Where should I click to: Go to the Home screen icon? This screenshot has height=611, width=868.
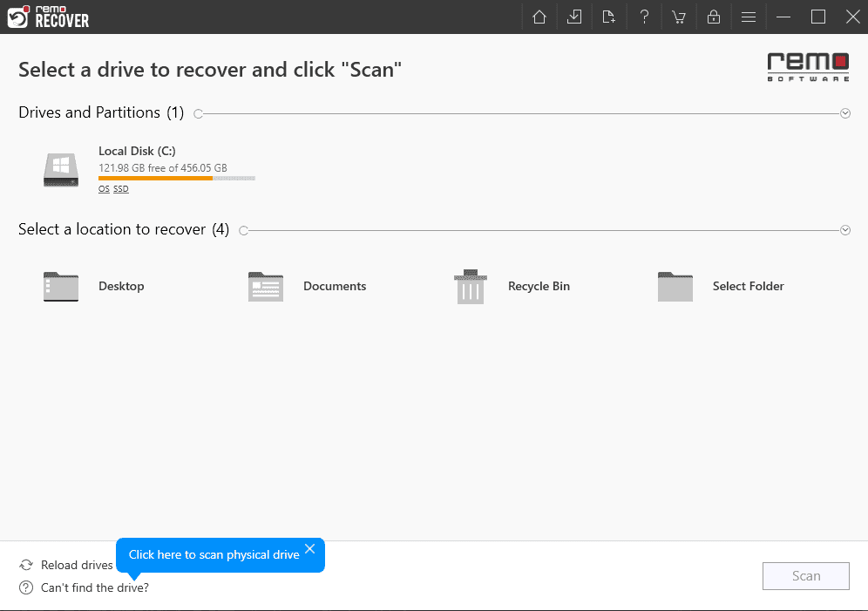coord(539,17)
